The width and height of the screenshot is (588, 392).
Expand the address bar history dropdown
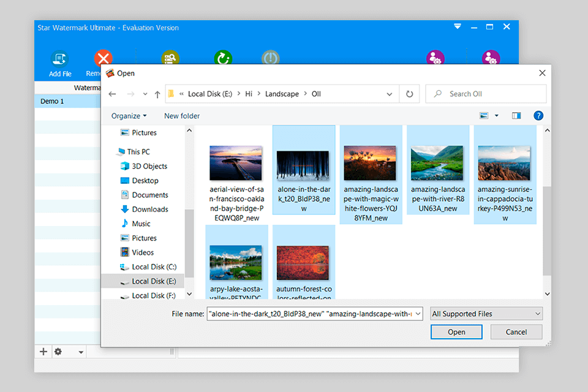coord(390,94)
